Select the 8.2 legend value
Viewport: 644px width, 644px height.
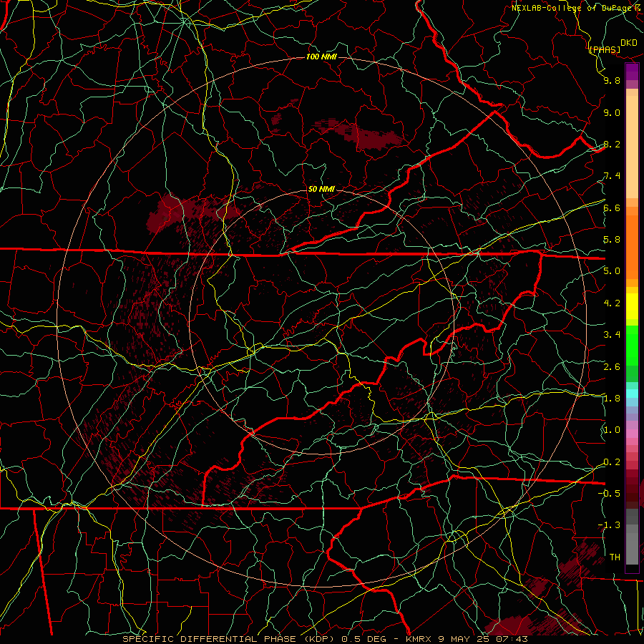[612, 144]
